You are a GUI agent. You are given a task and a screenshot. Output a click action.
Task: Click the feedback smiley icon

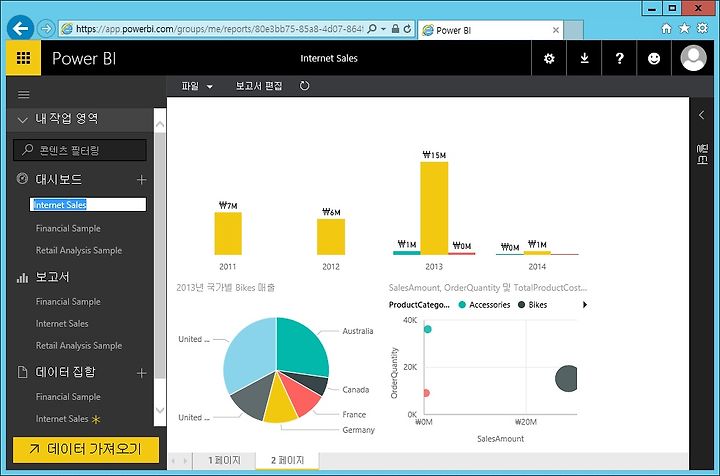[654, 58]
